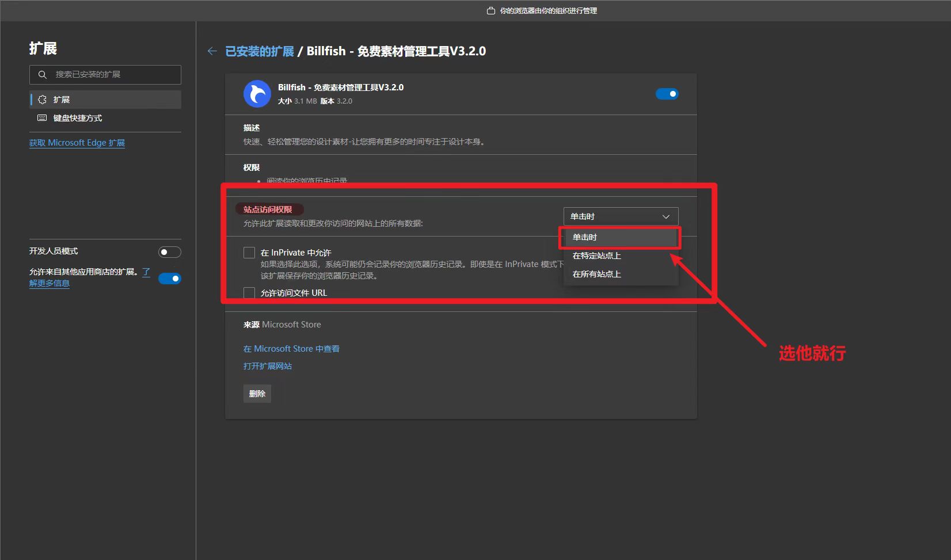Click the search magnifier icon in sidebar
The height and width of the screenshot is (560, 951).
[x=43, y=75]
